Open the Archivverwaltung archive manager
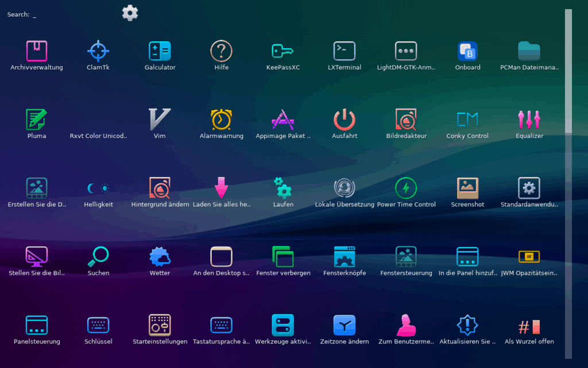Viewport: 588px width, 368px height. click(x=37, y=52)
